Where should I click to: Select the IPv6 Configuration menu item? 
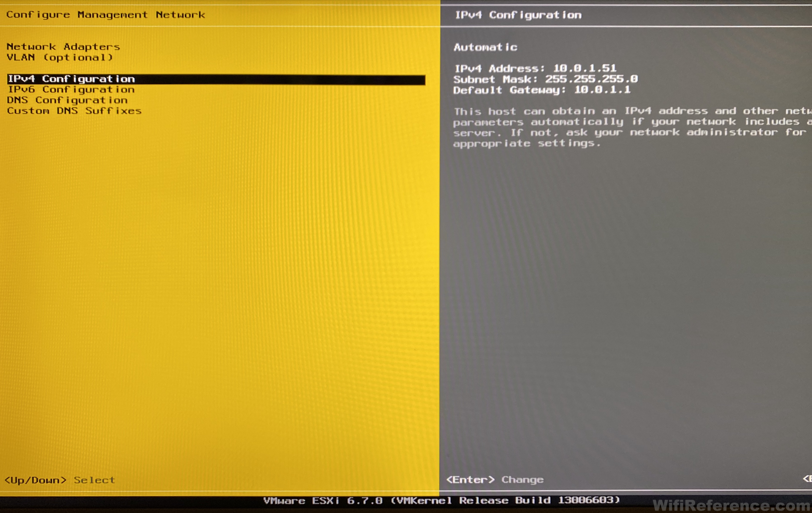click(x=71, y=90)
